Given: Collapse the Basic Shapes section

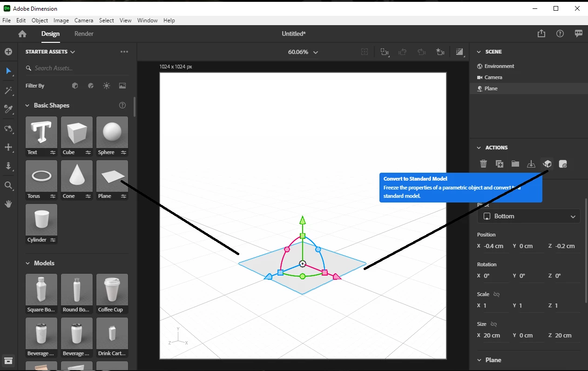Looking at the screenshot, I should (x=27, y=105).
